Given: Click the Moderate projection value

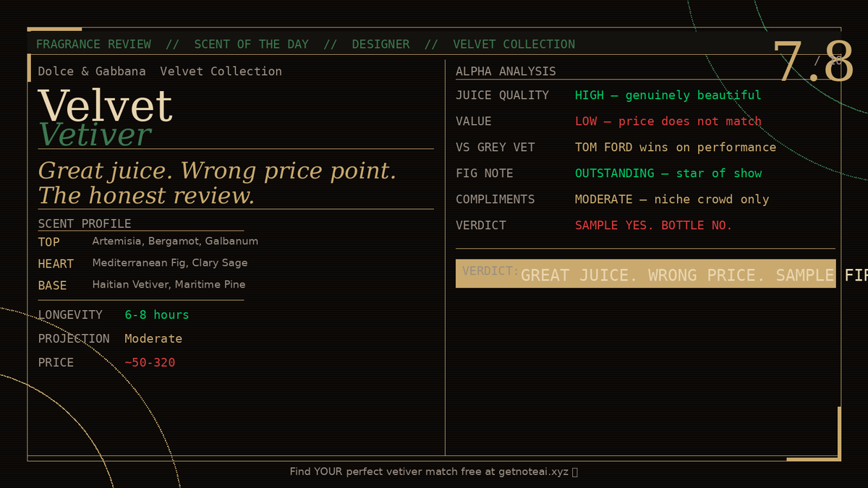Looking at the screenshot, I should (153, 338).
